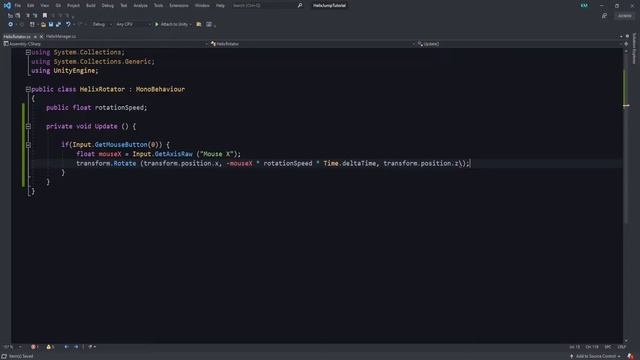Open the Git menu
This screenshot has height=360, width=640.
58,6
